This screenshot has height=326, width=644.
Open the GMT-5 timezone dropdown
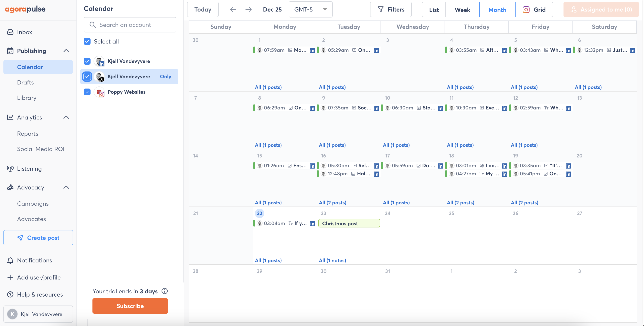pos(310,9)
